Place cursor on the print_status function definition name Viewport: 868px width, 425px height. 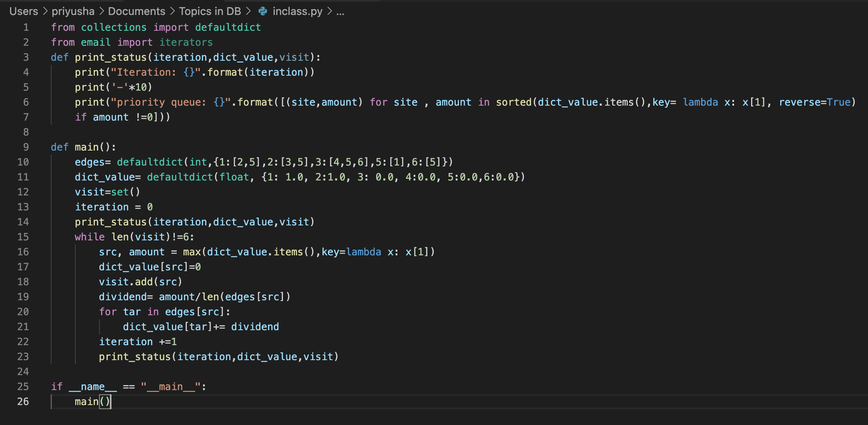[111, 57]
